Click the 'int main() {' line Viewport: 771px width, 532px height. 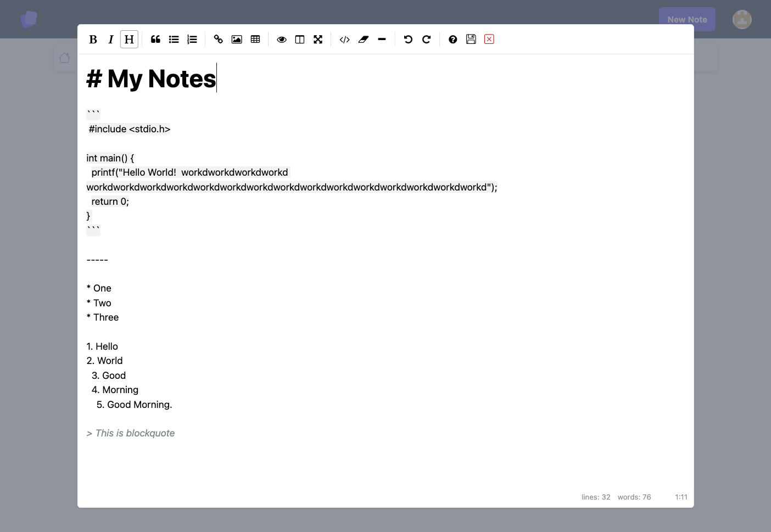coord(110,158)
